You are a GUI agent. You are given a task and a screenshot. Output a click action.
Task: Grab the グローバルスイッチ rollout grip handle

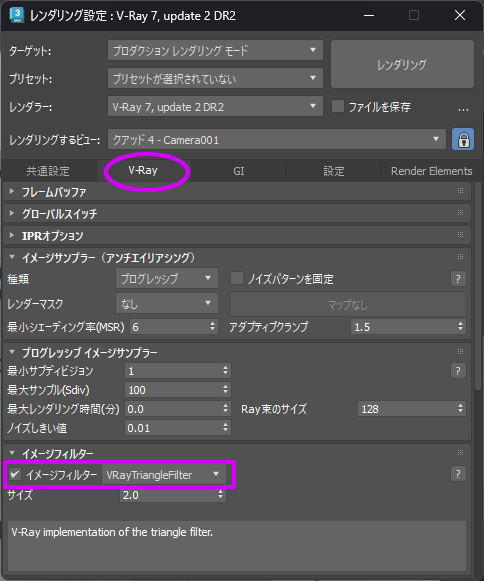pos(460,212)
